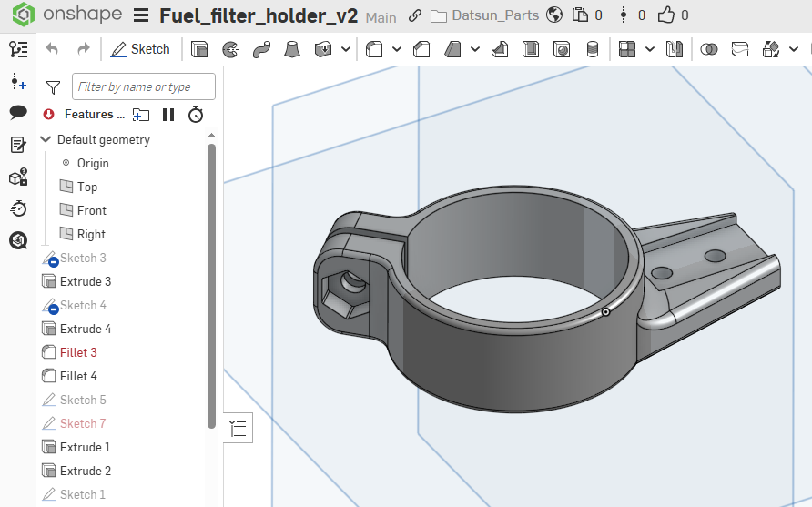
Task: Open dropdown next to Thicken tool
Action: tap(346, 50)
